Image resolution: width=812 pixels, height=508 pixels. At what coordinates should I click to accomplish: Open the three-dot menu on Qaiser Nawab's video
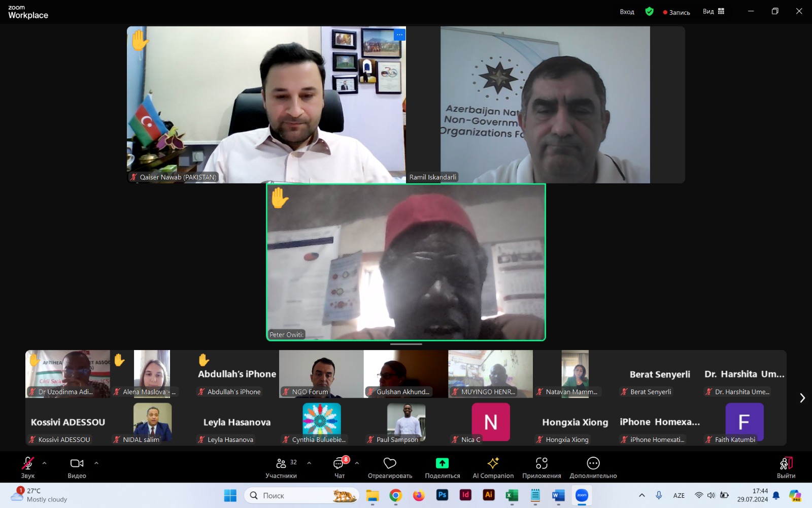[399, 35]
